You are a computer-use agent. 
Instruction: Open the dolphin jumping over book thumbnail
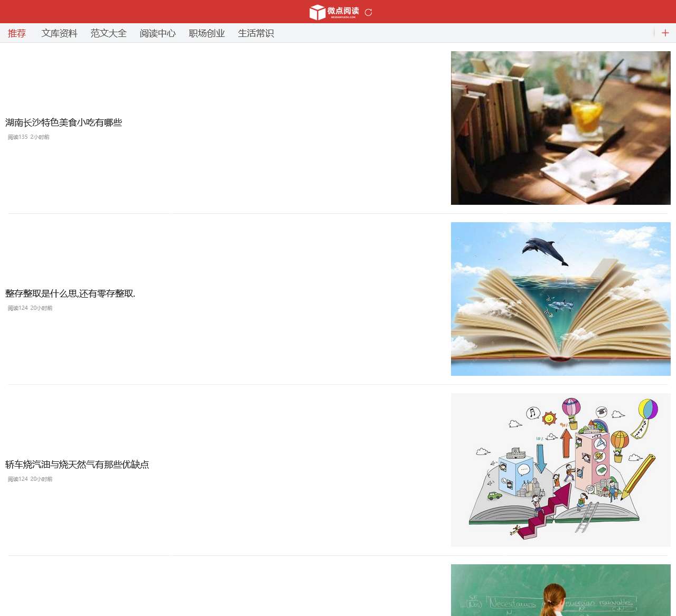pyautogui.click(x=561, y=299)
